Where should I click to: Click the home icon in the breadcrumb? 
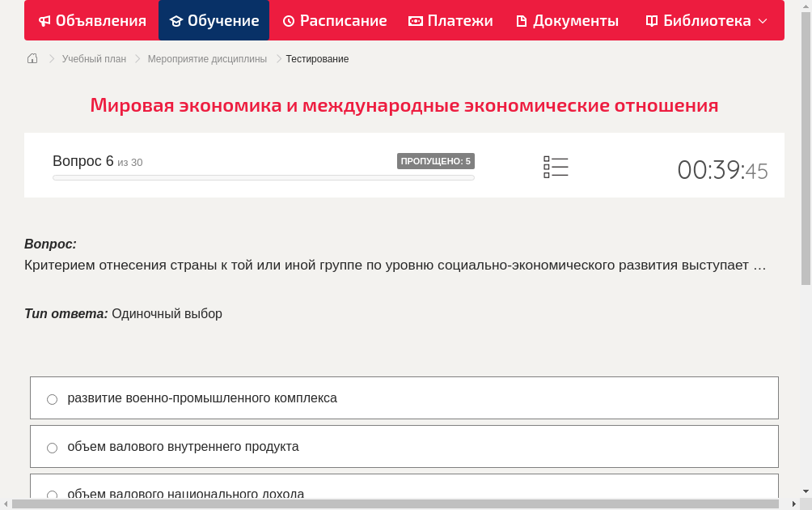32,58
